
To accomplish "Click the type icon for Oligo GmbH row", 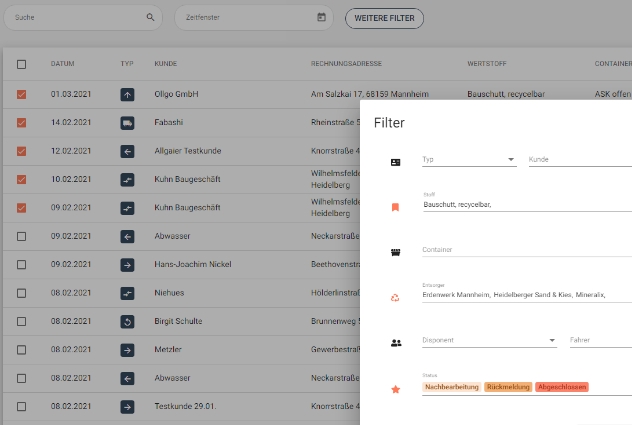I will pyautogui.click(x=127, y=95).
